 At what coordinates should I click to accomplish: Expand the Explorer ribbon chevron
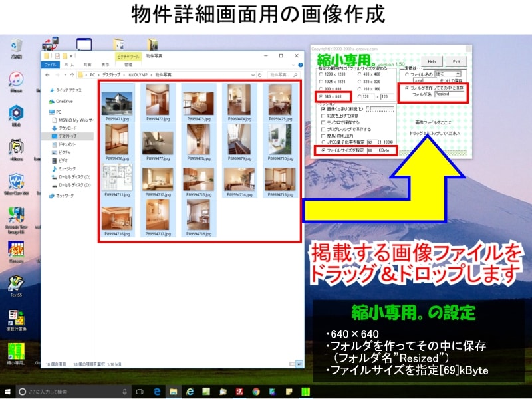[293, 65]
